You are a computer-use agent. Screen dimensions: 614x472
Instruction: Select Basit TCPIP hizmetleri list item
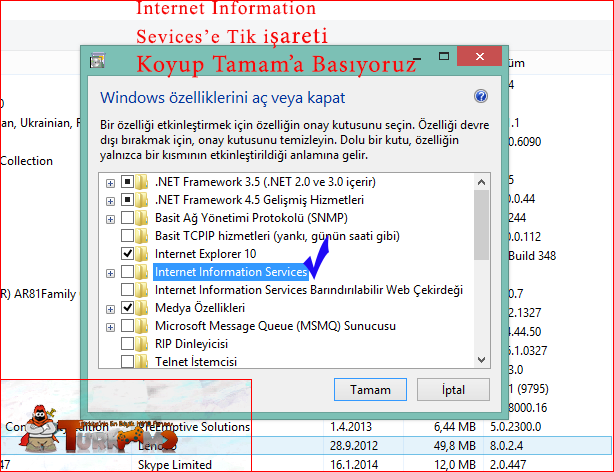pyautogui.click(x=277, y=236)
